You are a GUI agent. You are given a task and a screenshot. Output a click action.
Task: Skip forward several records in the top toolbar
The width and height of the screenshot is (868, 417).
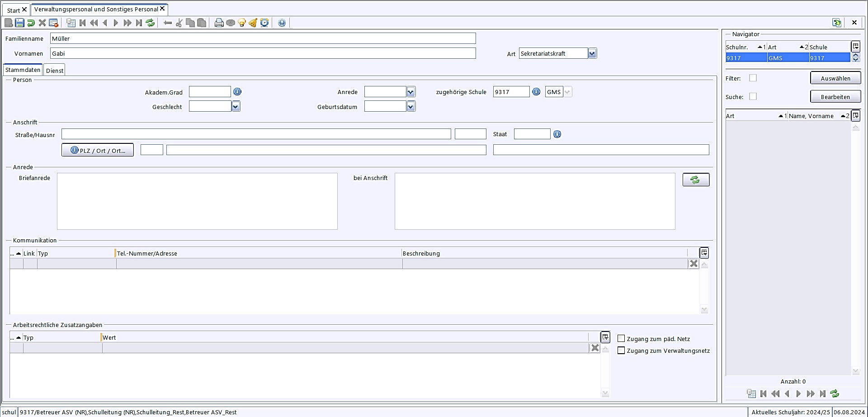[x=127, y=23]
